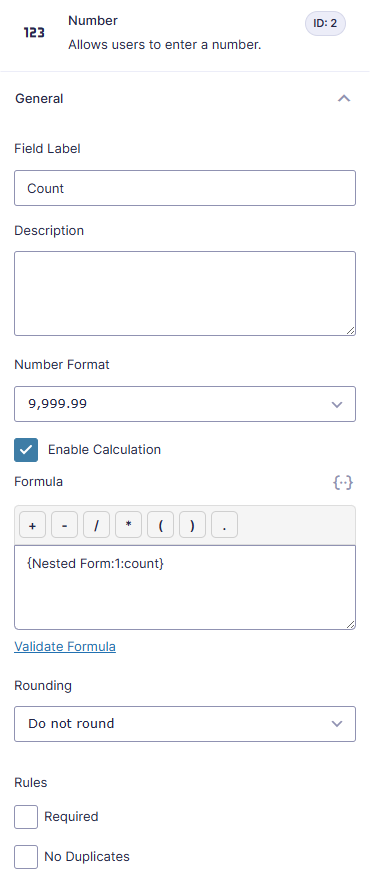The image size is (370, 880).
Task: Insert plus operator into formula
Action: pos(33,525)
